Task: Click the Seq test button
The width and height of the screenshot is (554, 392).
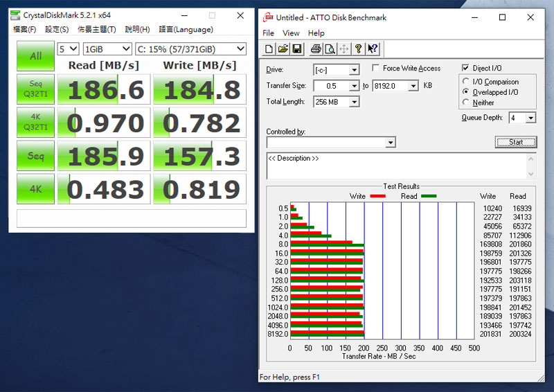Action: 36,156
